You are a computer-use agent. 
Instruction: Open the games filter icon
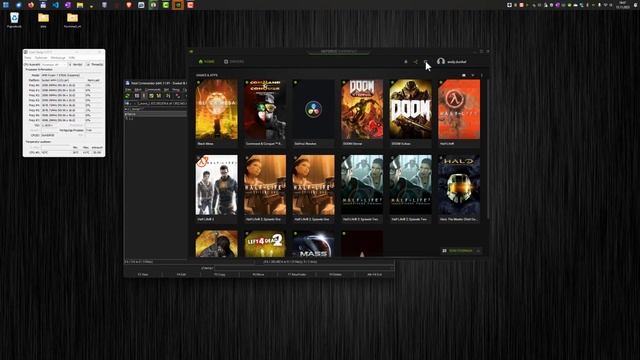[x=473, y=76]
